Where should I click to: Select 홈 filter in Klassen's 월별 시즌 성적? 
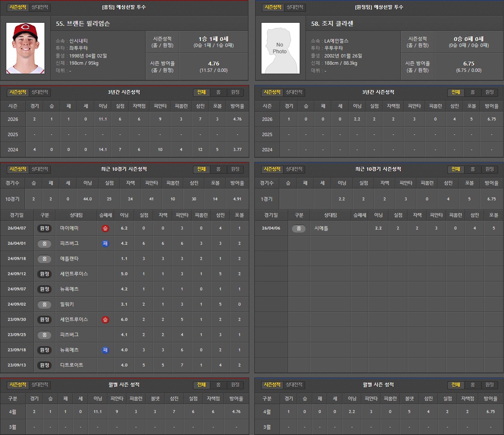click(x=473, y=385)
